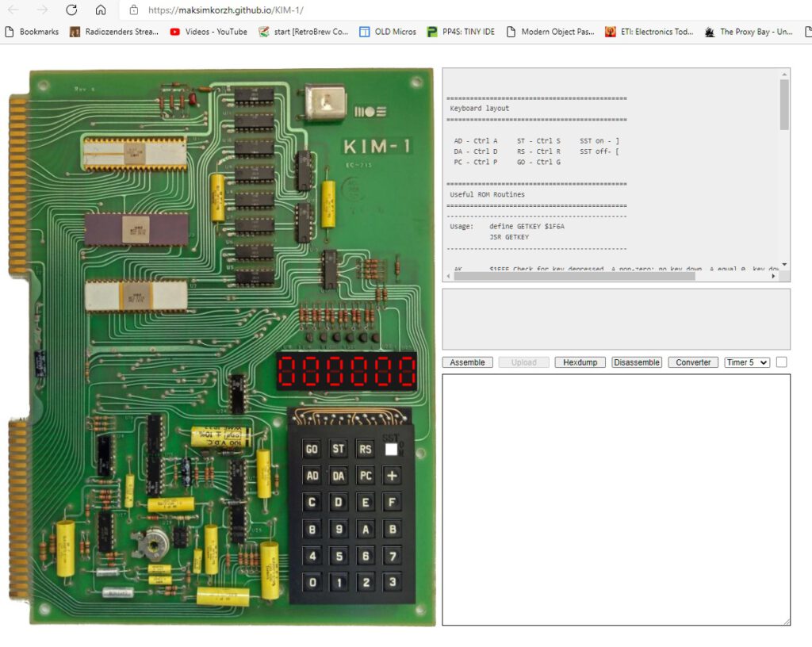Tap the 9 key on keypad

pyautogui.click(x=338, y=529)
